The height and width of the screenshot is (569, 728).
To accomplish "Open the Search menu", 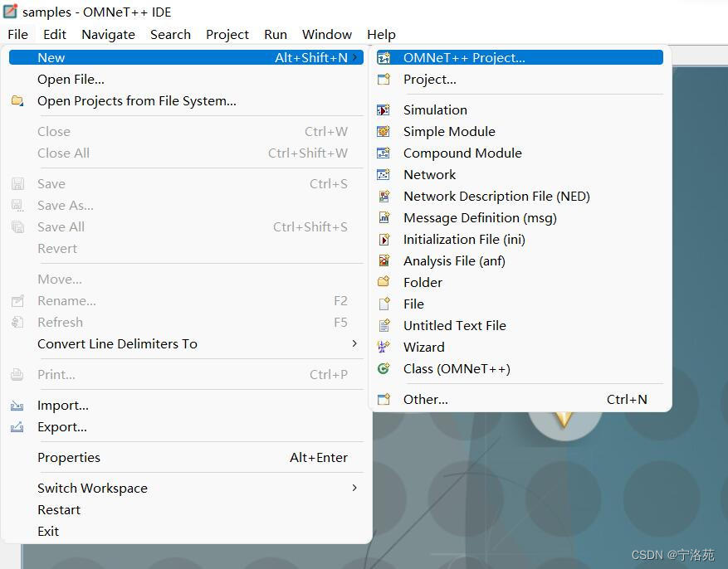I will point(170,35).
